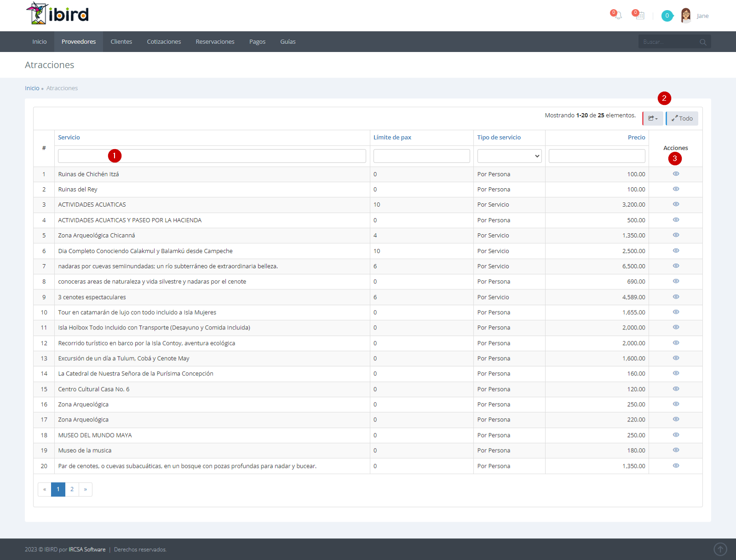Sort by Tipo de servicio header
This screenshot has height=560, width=736.
point(499,138)
